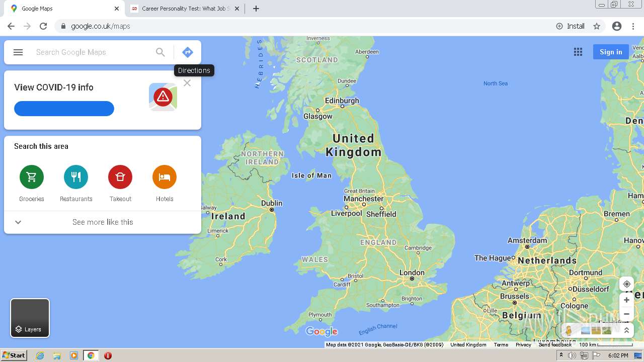Click See more like this text

tap(103, 222)
